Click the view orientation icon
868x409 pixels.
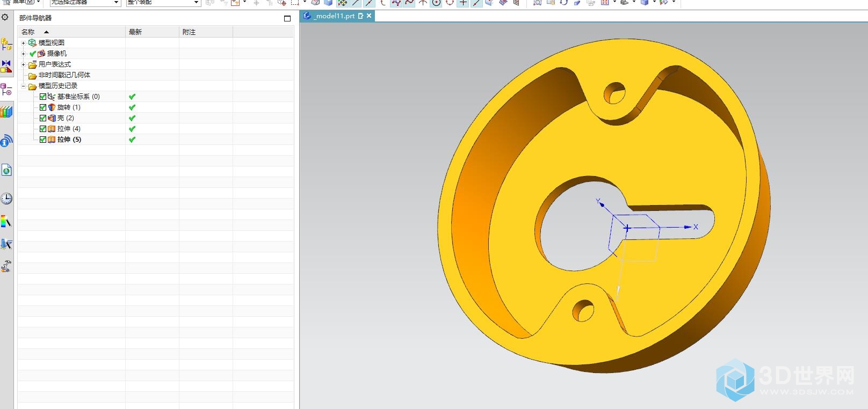click(x=605, y=3)
